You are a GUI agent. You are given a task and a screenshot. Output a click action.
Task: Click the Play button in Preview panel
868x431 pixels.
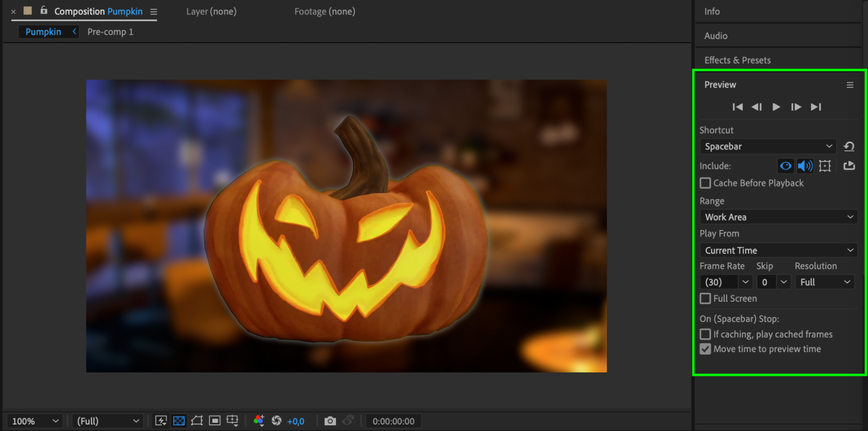coord(776,107)
